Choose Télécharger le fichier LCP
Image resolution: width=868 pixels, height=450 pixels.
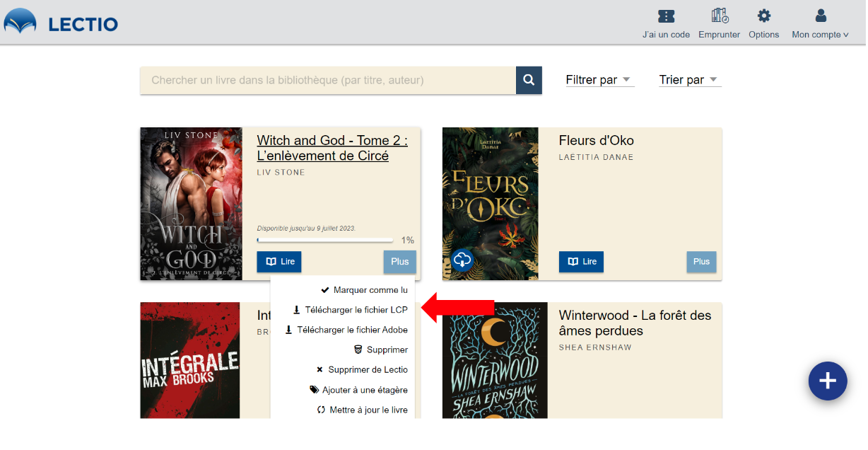click(351, 310)
